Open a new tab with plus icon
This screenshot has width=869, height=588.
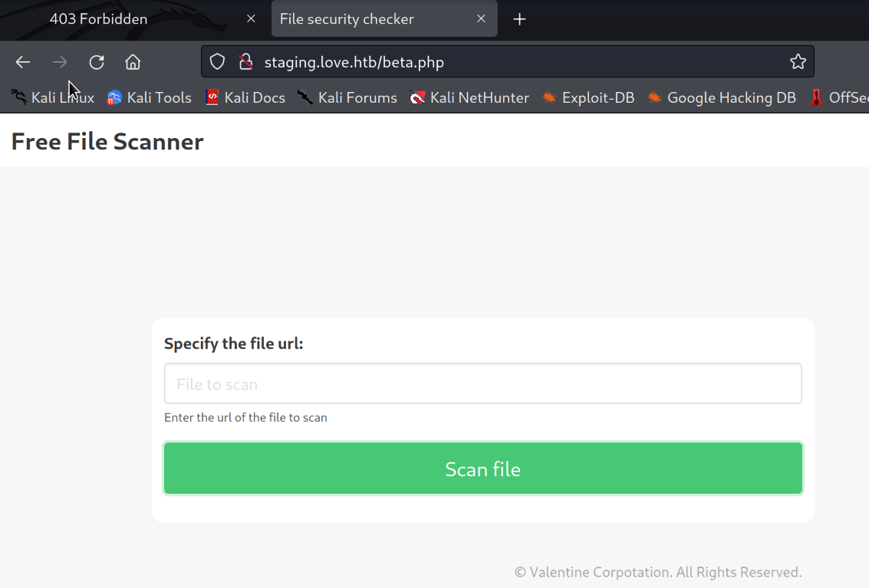point(519,19)
